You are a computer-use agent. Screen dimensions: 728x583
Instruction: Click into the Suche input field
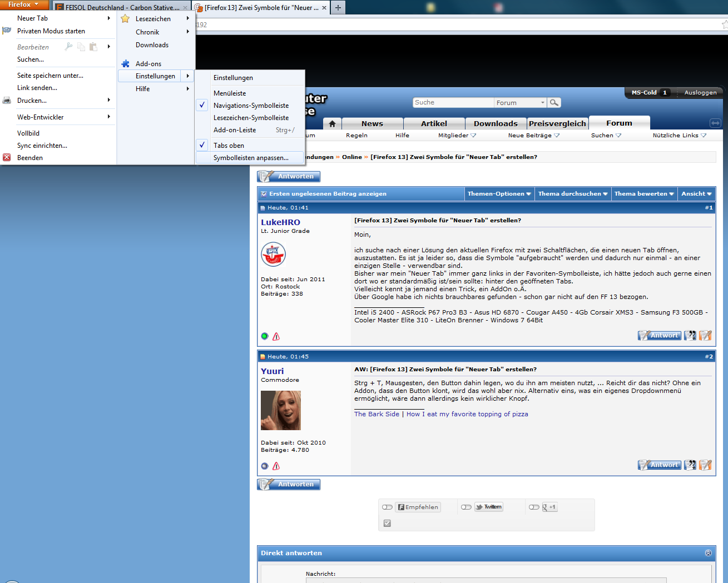tap(453, 103)
